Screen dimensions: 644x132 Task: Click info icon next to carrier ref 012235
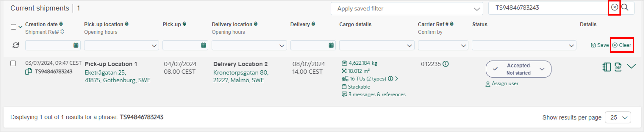(445, 64)
